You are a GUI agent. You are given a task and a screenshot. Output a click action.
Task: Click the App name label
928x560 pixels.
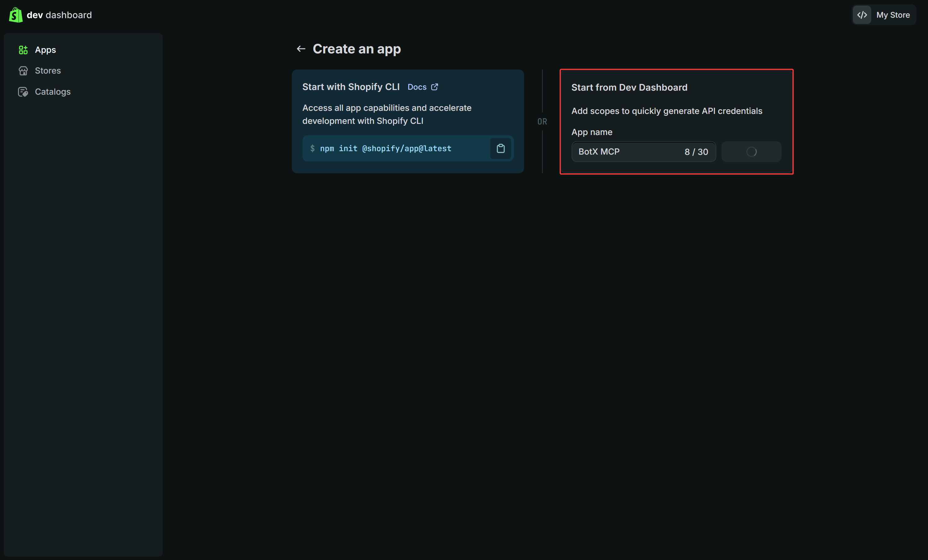(x=592, y=132)
